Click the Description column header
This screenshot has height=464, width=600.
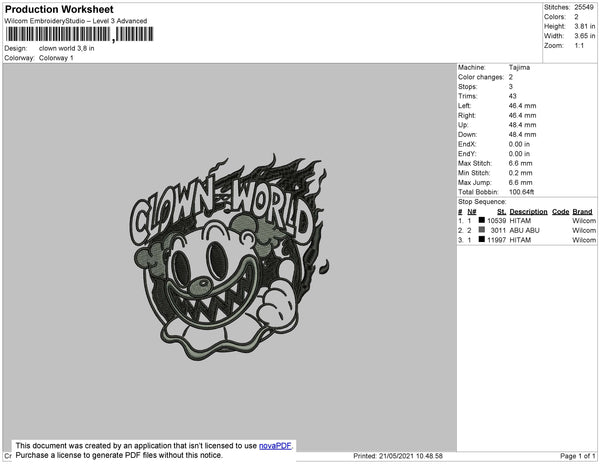point(528,212)
